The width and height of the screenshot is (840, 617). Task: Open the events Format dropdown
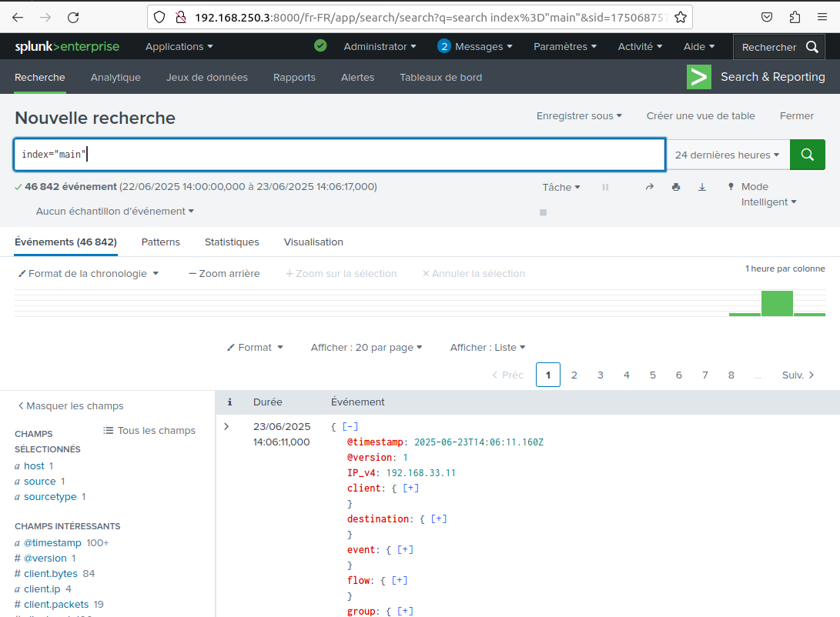255,347
